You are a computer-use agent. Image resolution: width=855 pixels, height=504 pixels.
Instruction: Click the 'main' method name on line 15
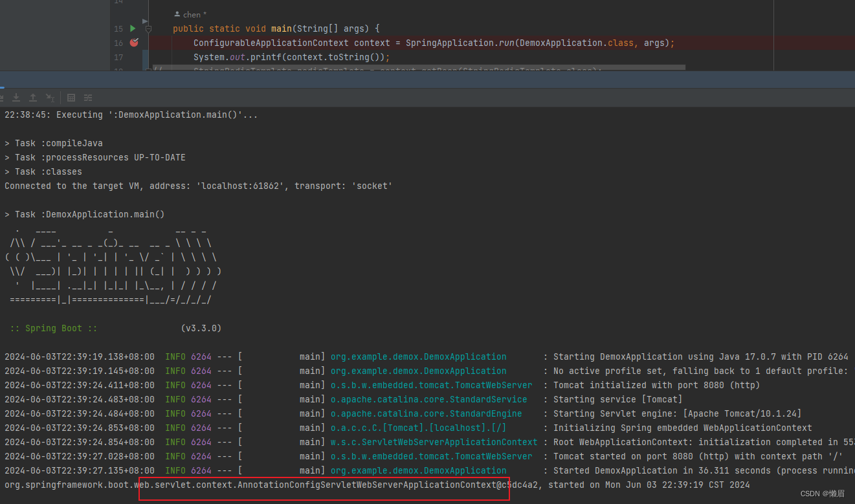tap(282, 29)
